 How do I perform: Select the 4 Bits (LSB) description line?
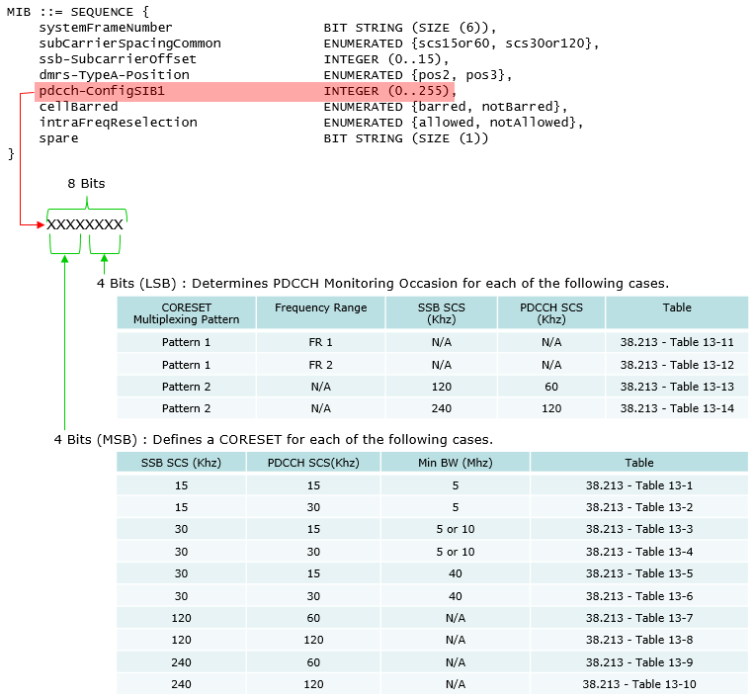[x=382, y=284]
